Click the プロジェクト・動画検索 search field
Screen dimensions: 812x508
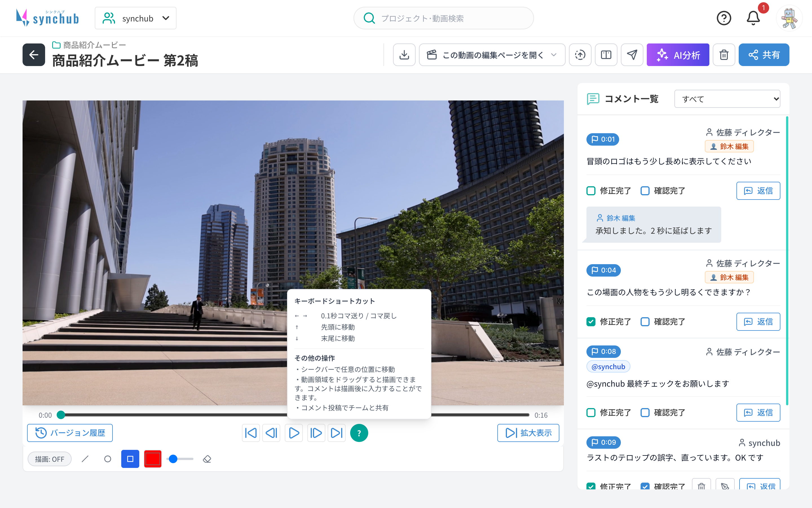(x=443, y=18)
